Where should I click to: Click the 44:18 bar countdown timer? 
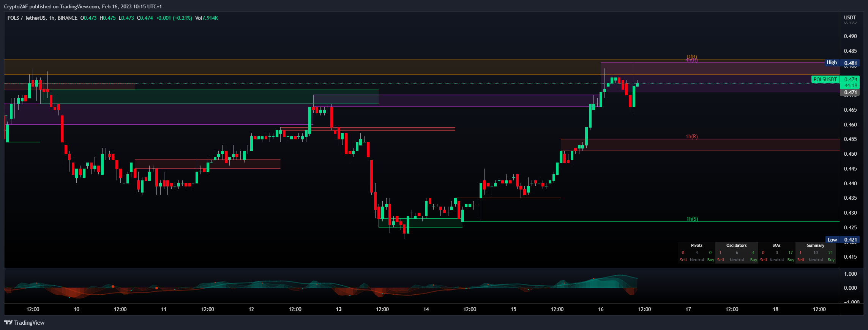click(851, 85)
